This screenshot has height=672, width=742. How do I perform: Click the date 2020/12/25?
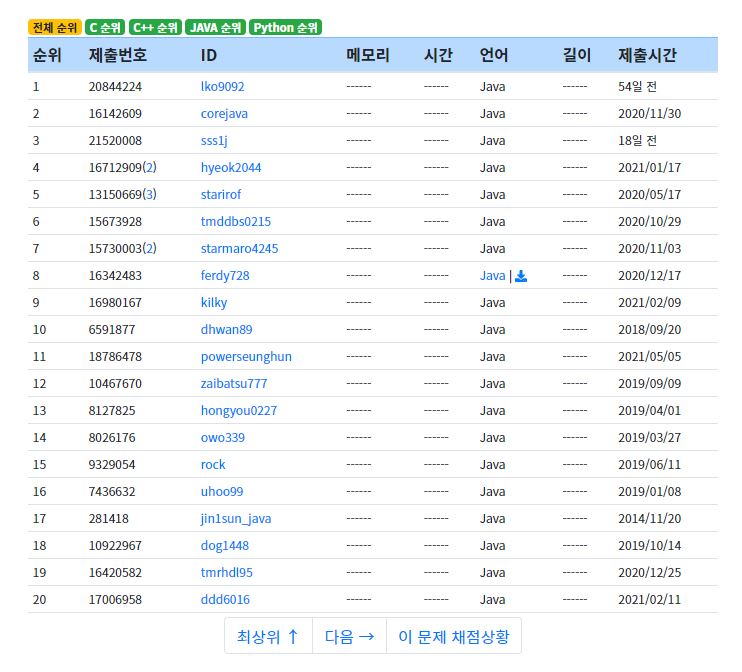point(650,573)
